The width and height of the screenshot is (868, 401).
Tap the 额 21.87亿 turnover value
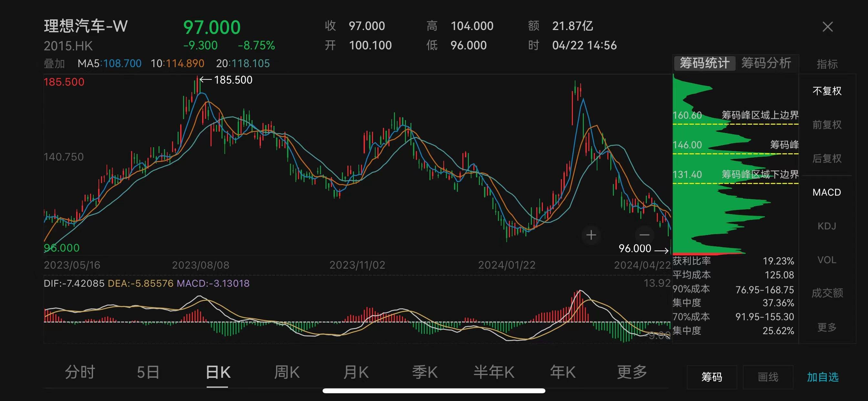pyautogui.click(x=561, y=26)
